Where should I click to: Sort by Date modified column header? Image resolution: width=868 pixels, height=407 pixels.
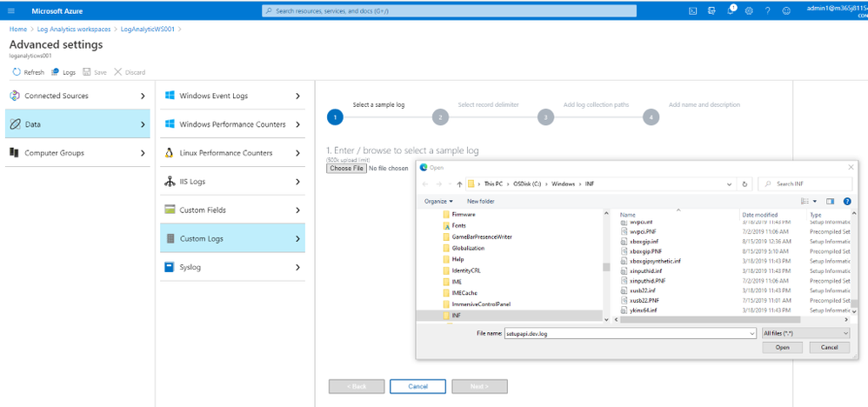[759, 215]
